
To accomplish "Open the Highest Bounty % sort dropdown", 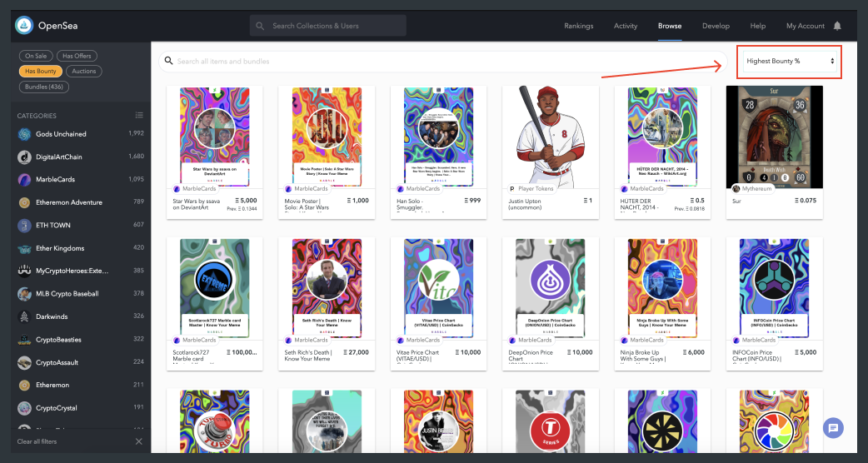I will pyautogui.click(x=790, y=62).
